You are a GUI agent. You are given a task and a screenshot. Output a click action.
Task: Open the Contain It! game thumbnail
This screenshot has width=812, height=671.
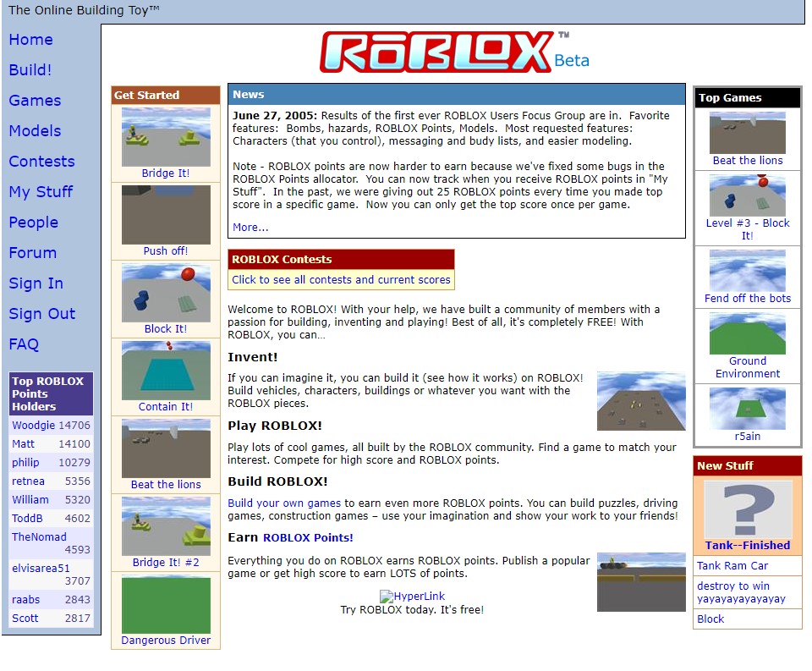click(x=166, y=371)
